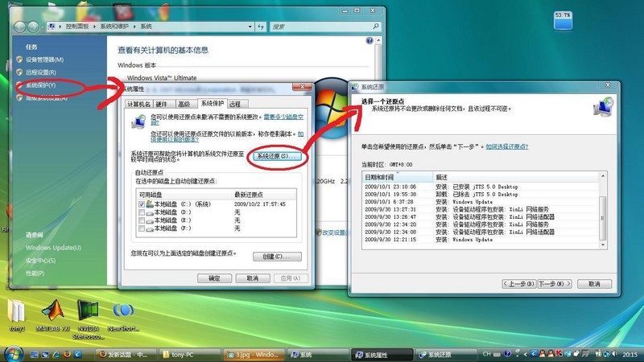This screenshot has width=644, height=362.
Task: Click the help icon in System window
Action: 369,40
